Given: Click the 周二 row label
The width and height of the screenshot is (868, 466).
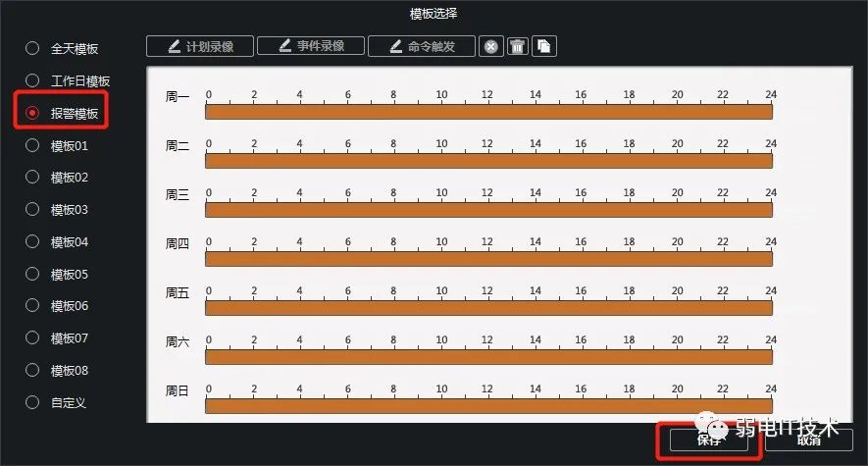Looking at the screenshot, I should 178,145.
